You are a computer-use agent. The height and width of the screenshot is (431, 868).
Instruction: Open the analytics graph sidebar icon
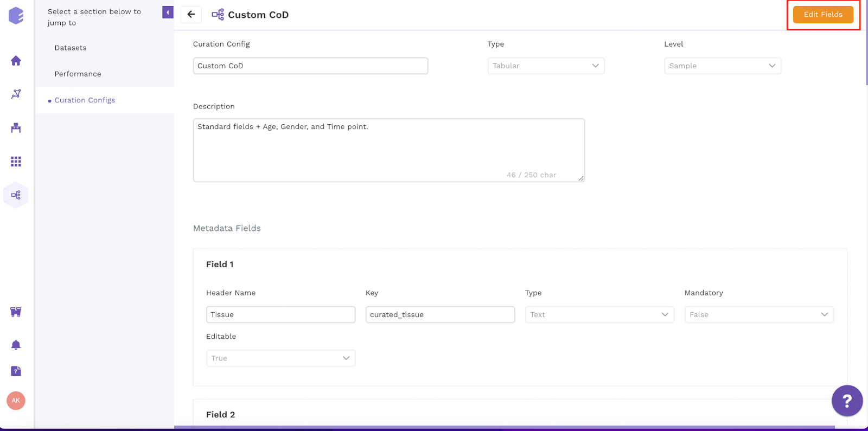[x=16, y=94]
